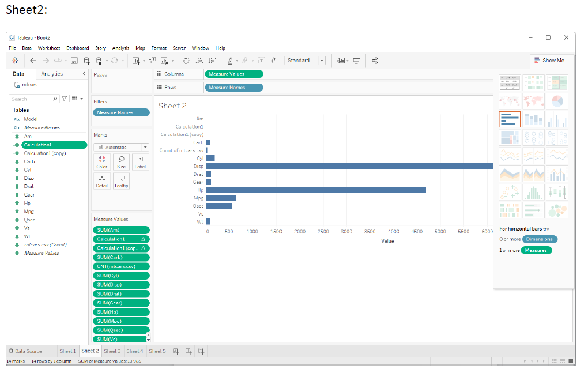Open the Clear Sheet dropdown arrow
The image size is (588, 373).
(172, 61)
